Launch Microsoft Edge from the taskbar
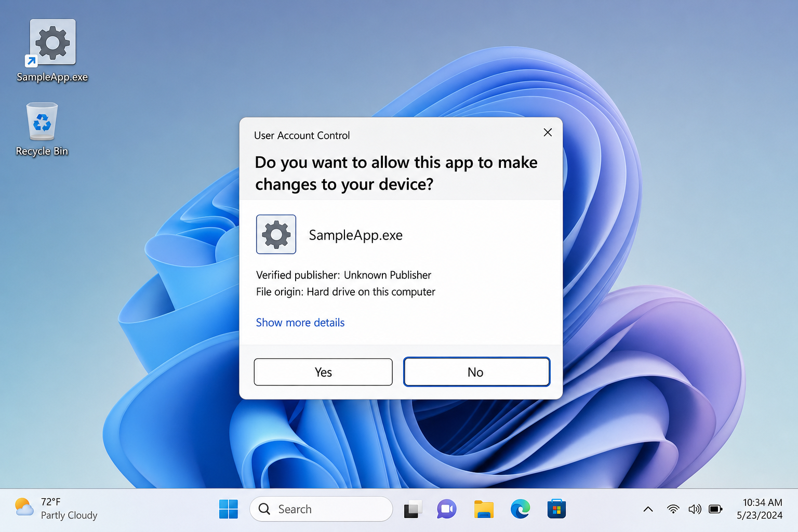 520,509
